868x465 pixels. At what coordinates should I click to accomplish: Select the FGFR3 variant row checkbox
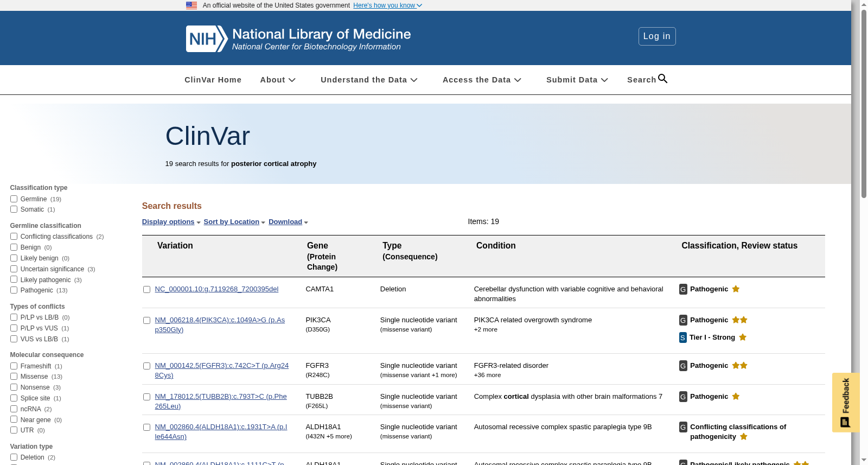(x=146, y=366)
